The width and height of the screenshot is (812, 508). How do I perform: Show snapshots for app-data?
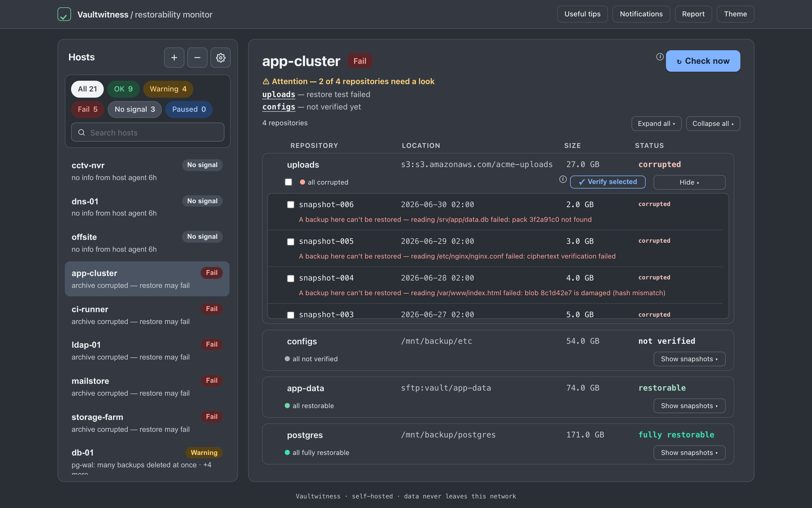pyautogui.click(x=689, y=406)
